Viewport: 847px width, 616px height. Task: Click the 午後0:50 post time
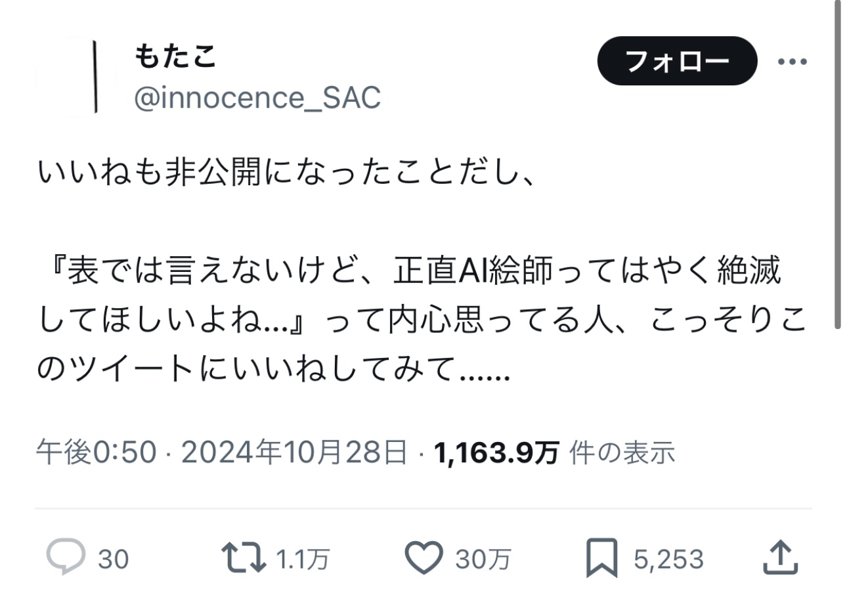(x=96, y=452)
